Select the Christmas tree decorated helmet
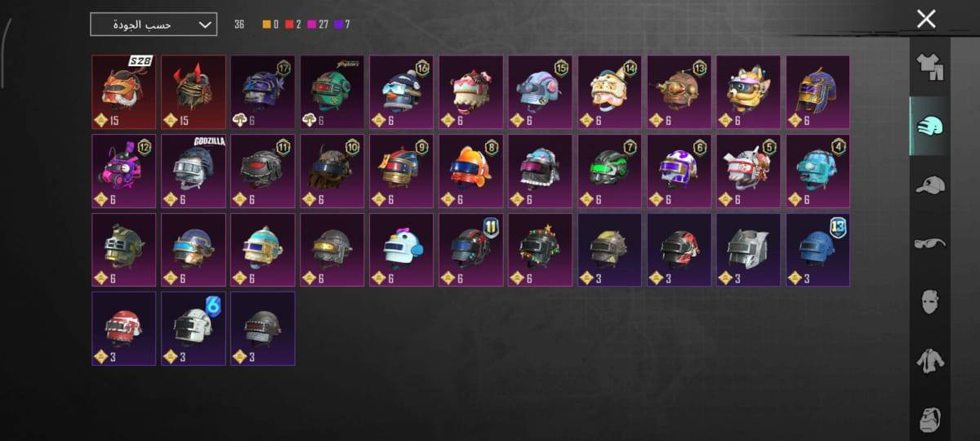The width and height of the screenshot is (980, 441). click(x=540, y=250)
